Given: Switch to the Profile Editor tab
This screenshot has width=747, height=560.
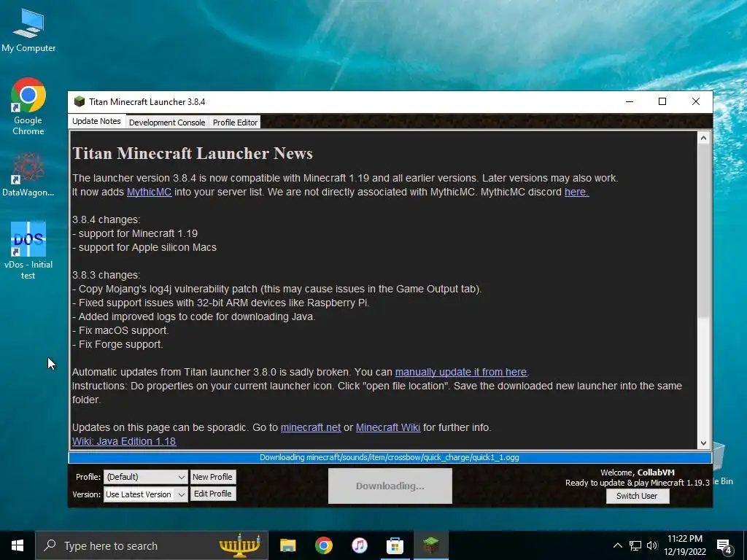Looking at the screenshot, I should click(235, 122).
